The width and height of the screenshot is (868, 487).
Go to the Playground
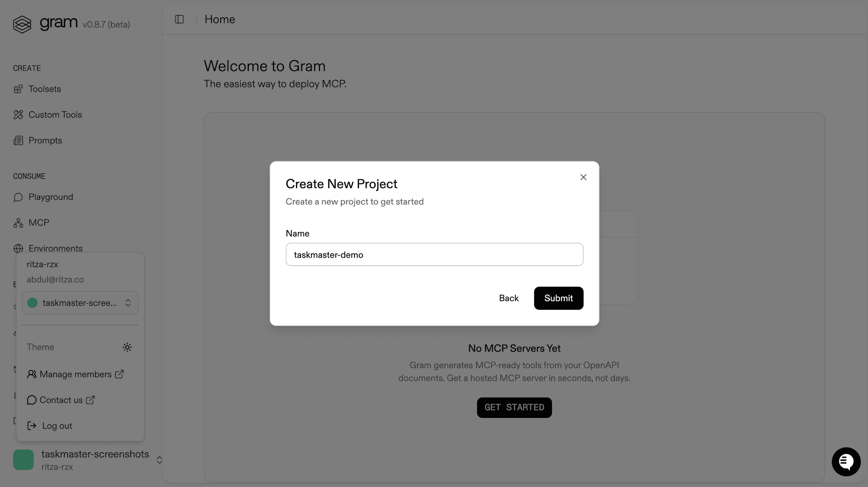point(51,197)
